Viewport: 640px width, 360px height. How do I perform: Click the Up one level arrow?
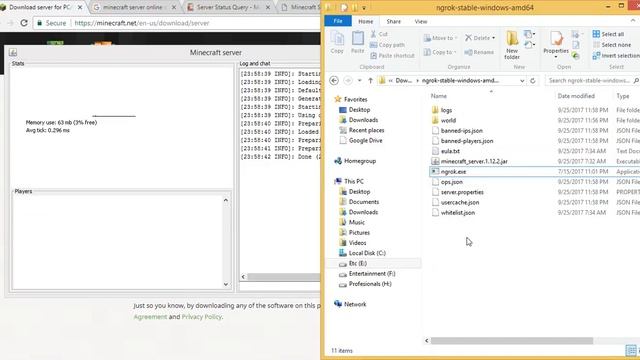370,81
